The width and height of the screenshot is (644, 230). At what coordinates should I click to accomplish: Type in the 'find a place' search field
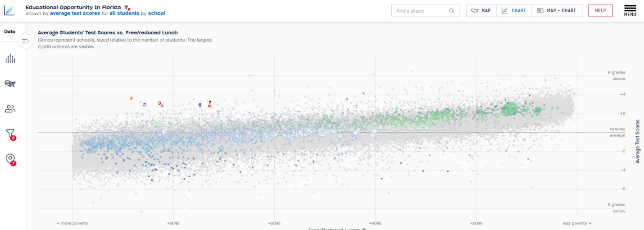(x=419, y=11)
